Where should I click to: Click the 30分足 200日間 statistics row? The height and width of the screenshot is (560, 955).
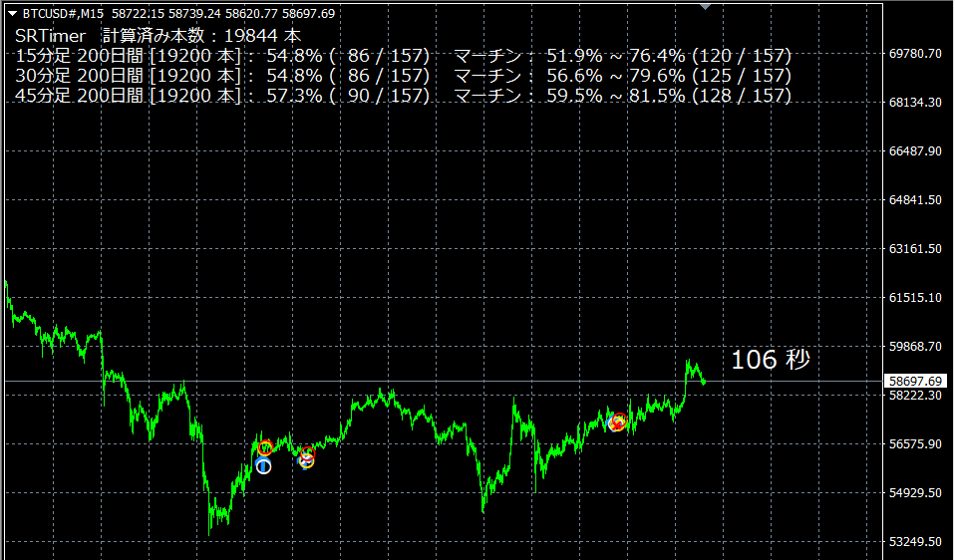[x=403, y=76]
